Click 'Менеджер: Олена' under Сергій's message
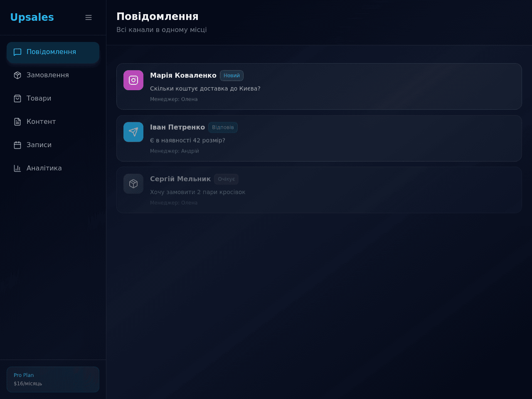 click(x=174, y=203)
